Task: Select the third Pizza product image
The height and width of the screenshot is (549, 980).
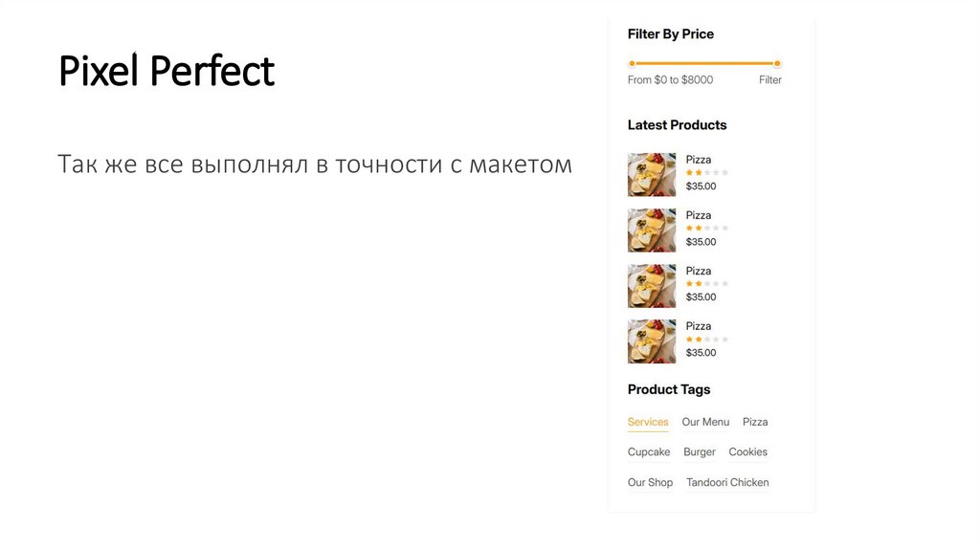Action: pos(652,286)
